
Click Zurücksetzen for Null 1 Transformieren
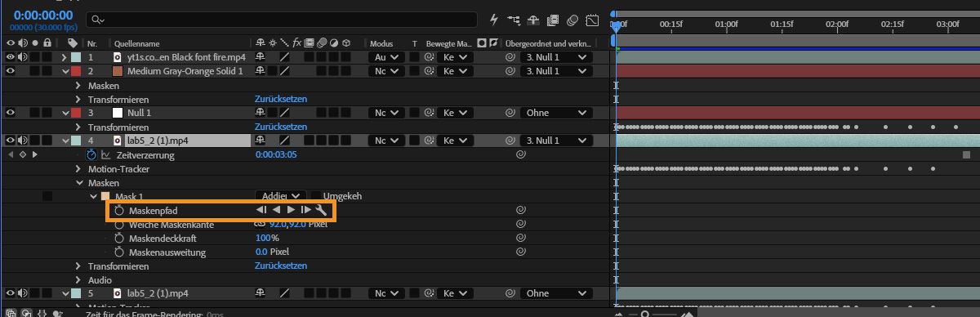pos(281,127)
